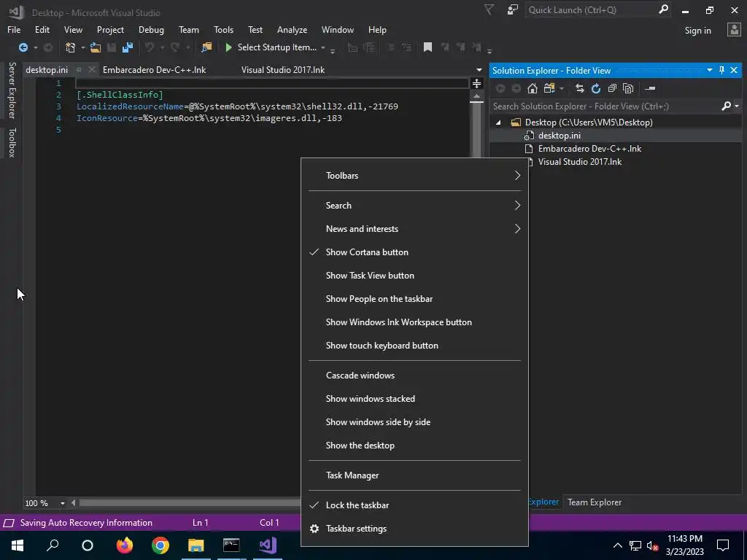Click the taskbar search magnifier icon
747x560 pixels.
[53, 545]
